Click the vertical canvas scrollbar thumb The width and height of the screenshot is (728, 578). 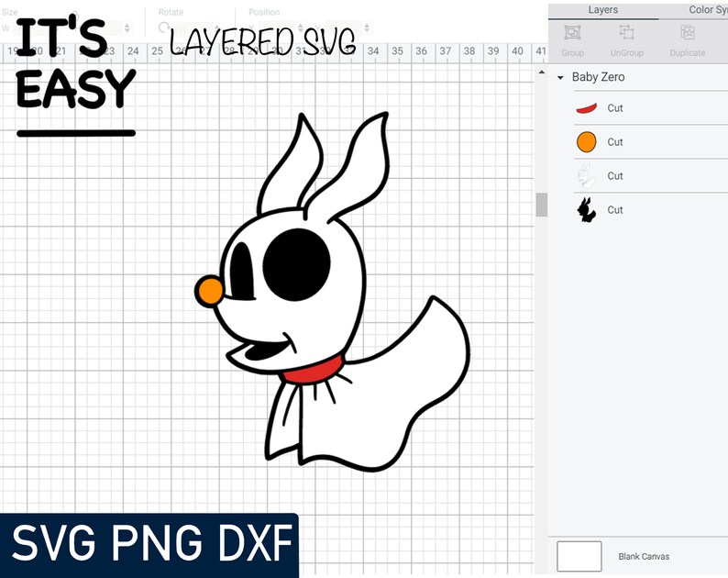[541, 205]
